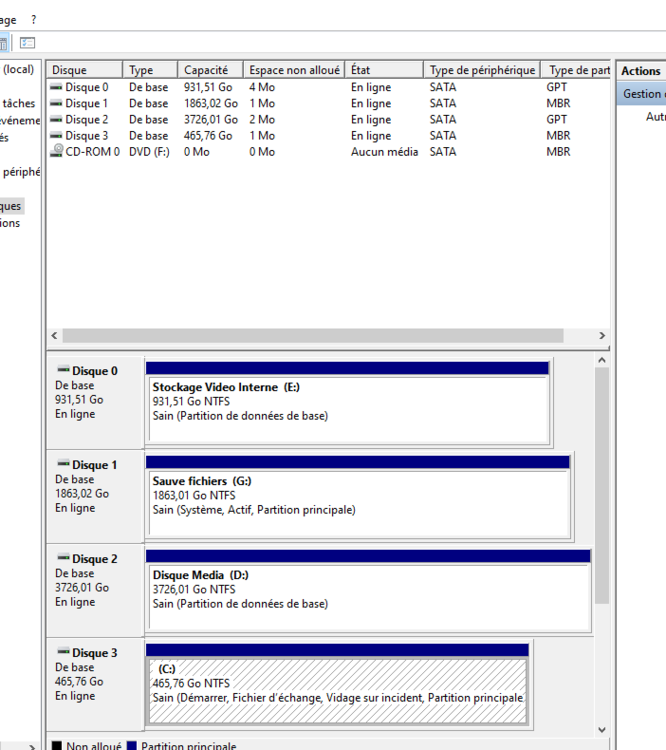
Task: Select the (C:) partition block
Action: click(337, 690)
